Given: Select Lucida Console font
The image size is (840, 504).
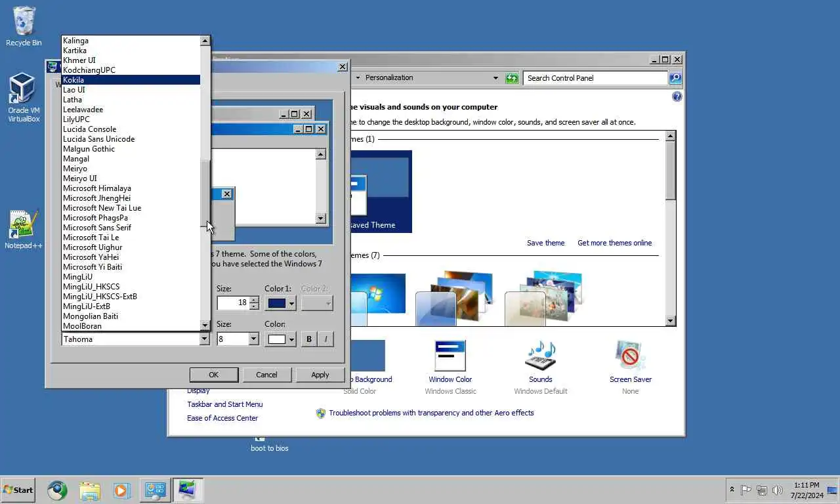Looking at the screenshot, I should point(131,129).
